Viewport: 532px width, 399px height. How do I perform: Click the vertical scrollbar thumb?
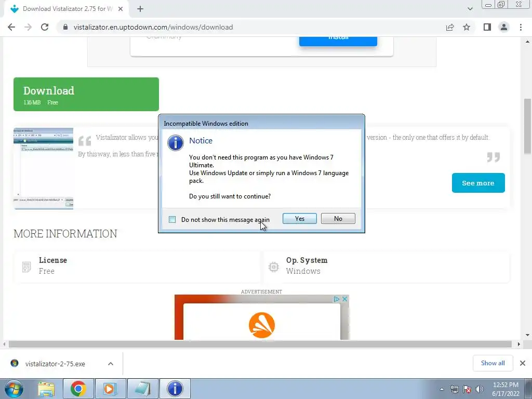pyautogui.click(x=527, y=126)
